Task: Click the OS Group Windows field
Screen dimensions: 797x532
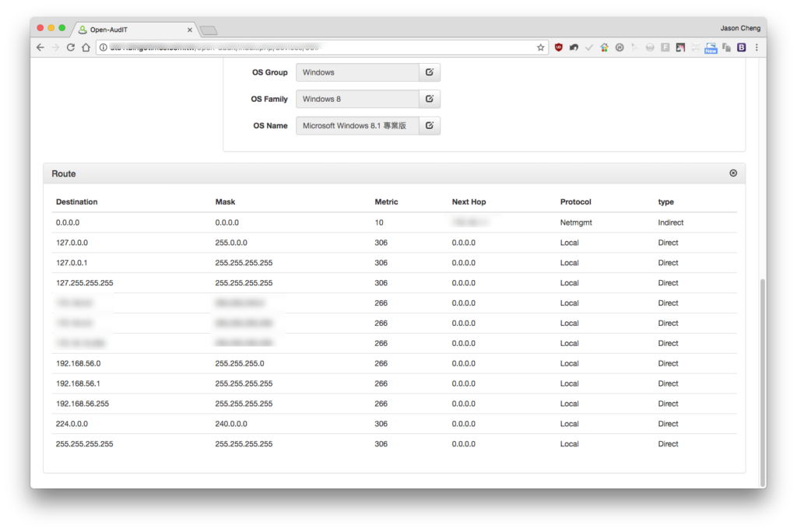Action: 357,72
